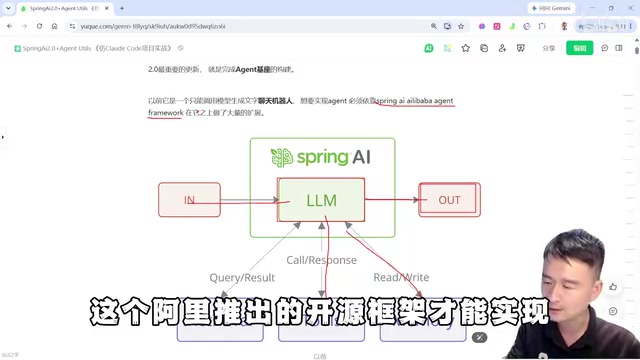The height and width of the screenshot is (360, 640).
Task: Click the SpringAI2.0+Agent Utils document title
Action: (97, 48)
